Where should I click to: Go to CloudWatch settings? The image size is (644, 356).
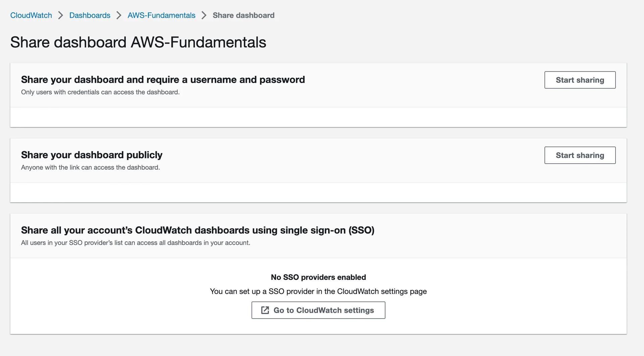tap(318, 310)
